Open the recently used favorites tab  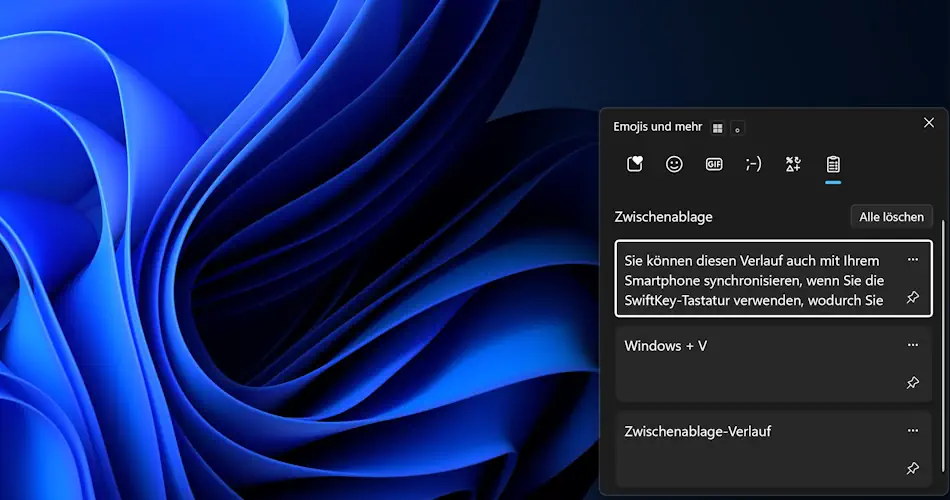click(x=634, y=164)
